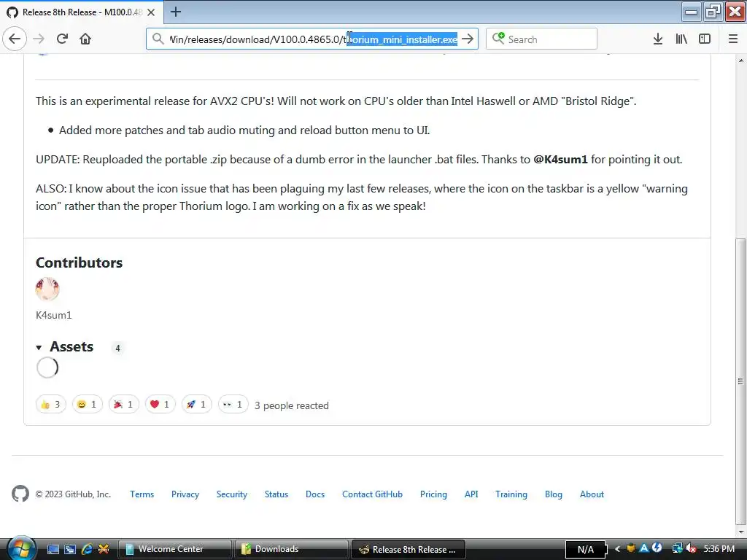
Task: Open Contact GitHub footer link
Action: point(372,494)
